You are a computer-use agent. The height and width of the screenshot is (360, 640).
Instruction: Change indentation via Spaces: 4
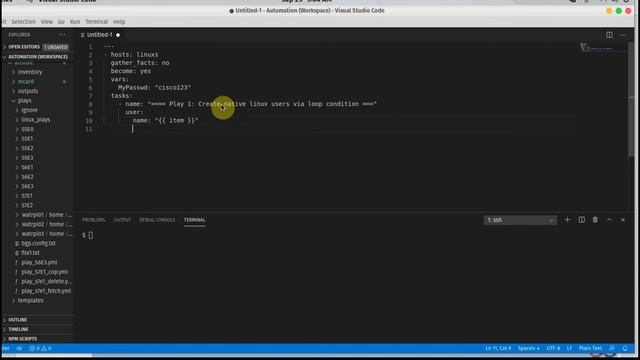(529, 348)
